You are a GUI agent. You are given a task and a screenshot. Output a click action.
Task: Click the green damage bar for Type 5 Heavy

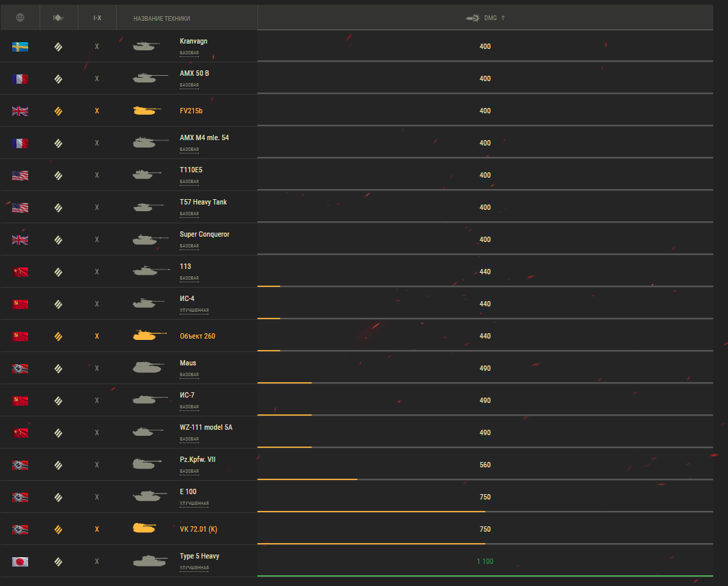(x=485, y=576)
